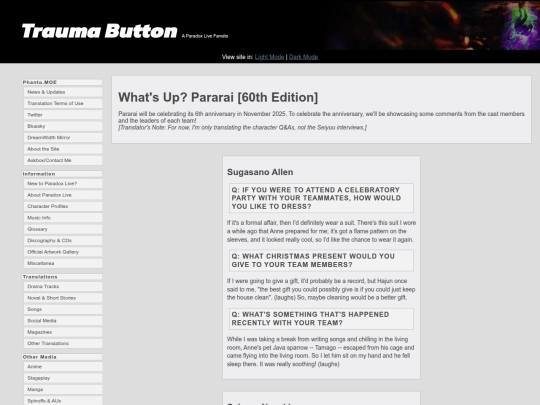Click the What's Up? Pararai article title
Screen dimensions: 540x405
pyautogui.click(x=218, y=97)
